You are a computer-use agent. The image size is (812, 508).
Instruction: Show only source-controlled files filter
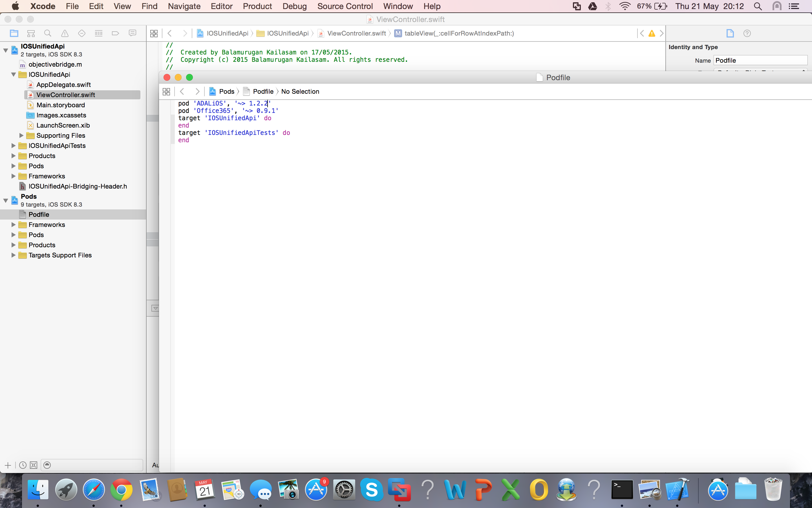(x=34, y=465)
